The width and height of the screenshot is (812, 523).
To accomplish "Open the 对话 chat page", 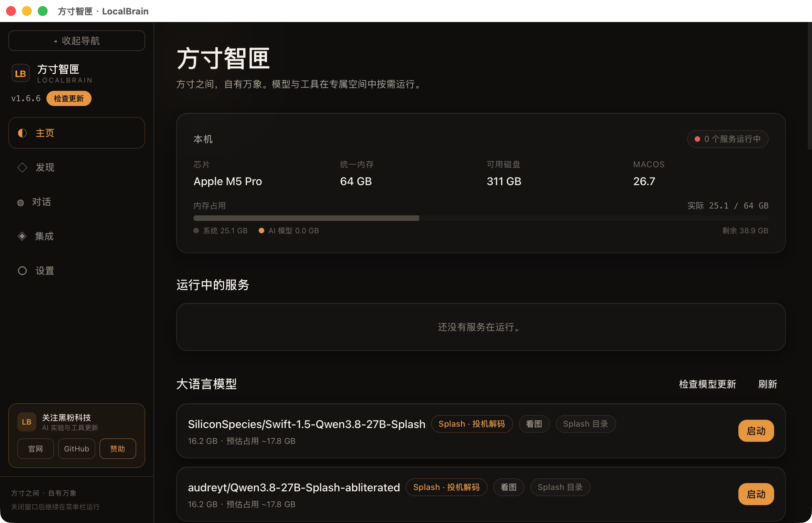I will 77,202.
